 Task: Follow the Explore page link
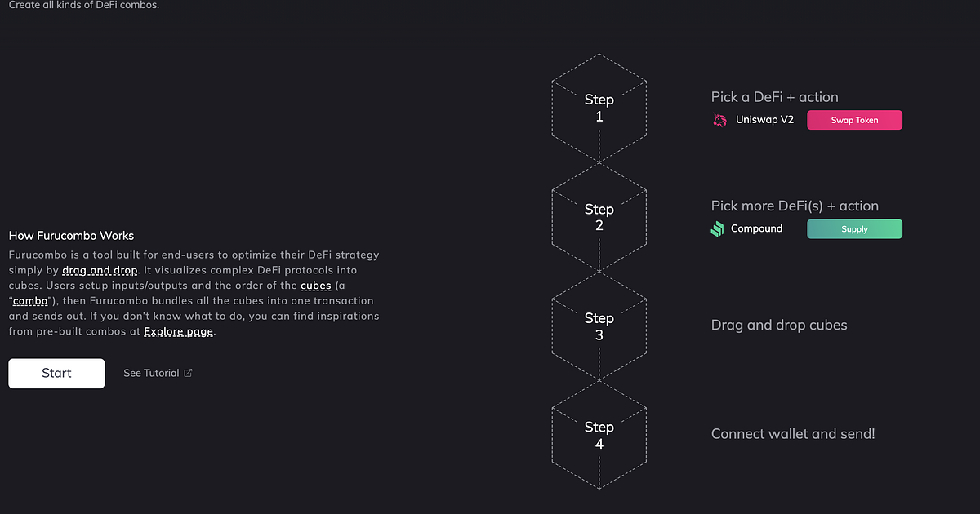click(178, 331)
